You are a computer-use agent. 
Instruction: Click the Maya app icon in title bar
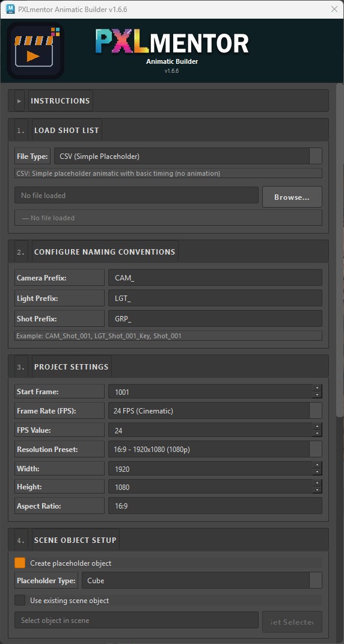[10, 9]
